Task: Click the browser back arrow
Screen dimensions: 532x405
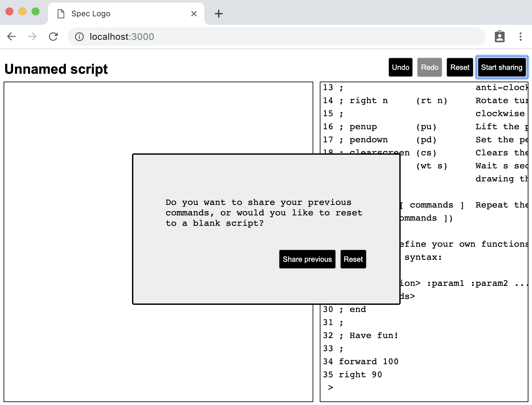Action: (11, 37)
